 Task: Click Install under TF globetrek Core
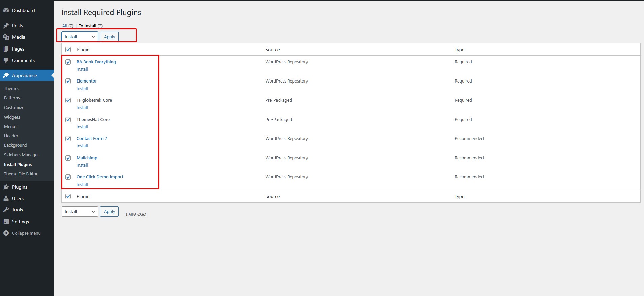click(x=82, y=108)
